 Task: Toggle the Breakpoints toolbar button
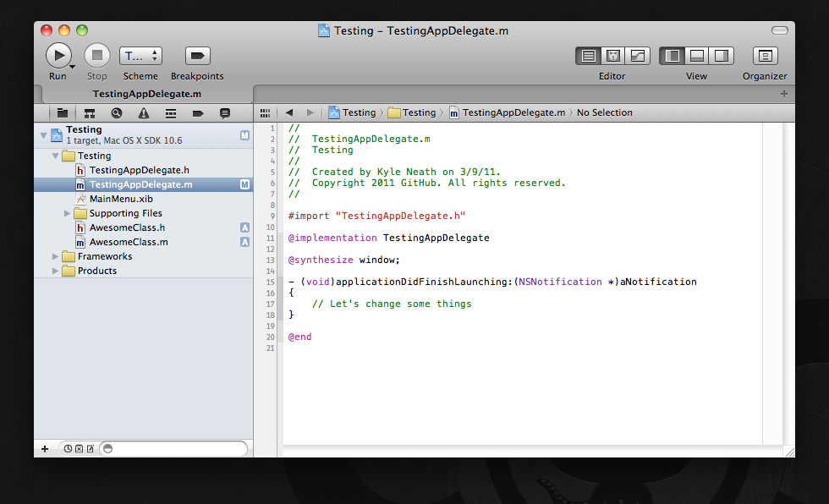point(197,56)
